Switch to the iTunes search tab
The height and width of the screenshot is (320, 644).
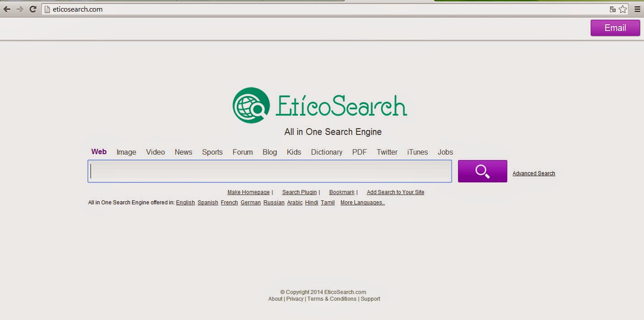coord(418,152)
